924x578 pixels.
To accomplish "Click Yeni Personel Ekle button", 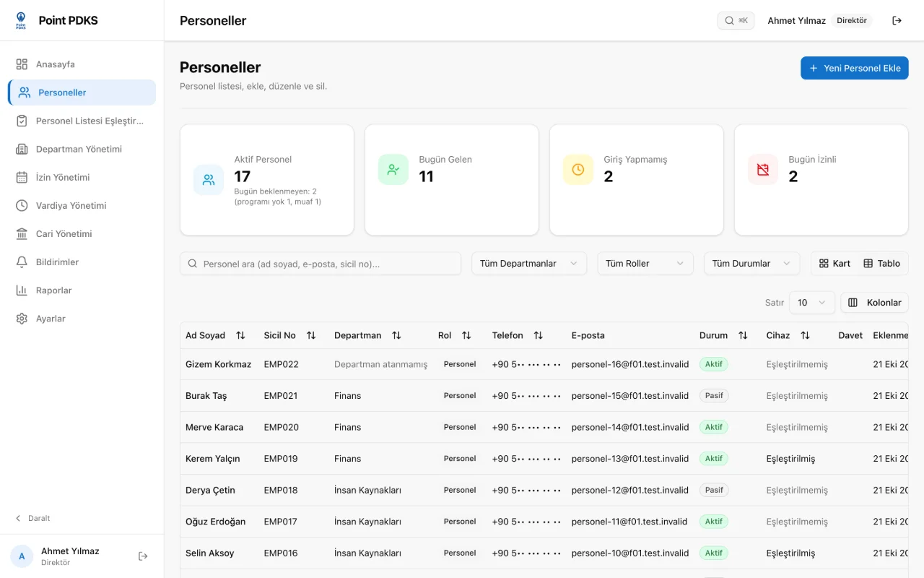I will pos(855,68).
